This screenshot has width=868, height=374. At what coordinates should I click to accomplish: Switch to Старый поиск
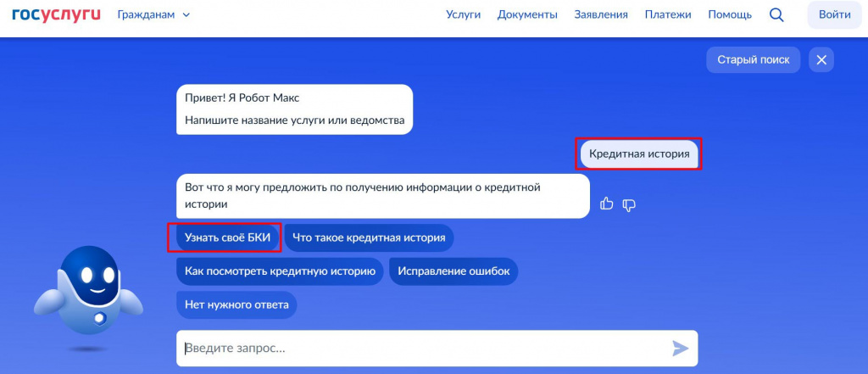pos(754,60)
